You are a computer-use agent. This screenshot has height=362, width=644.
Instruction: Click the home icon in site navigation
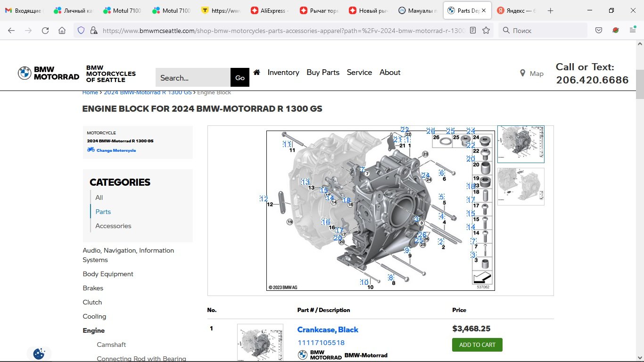[256, 73]
